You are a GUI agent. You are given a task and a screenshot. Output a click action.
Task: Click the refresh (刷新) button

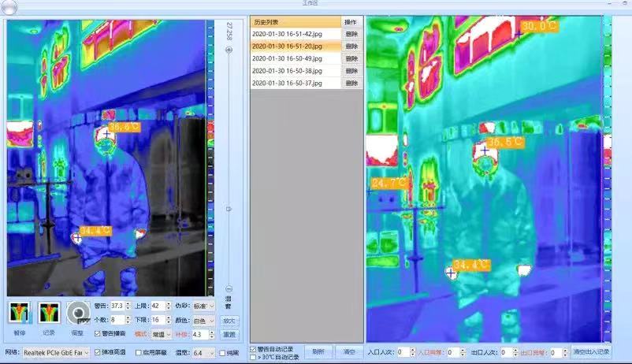pos(318,352)
